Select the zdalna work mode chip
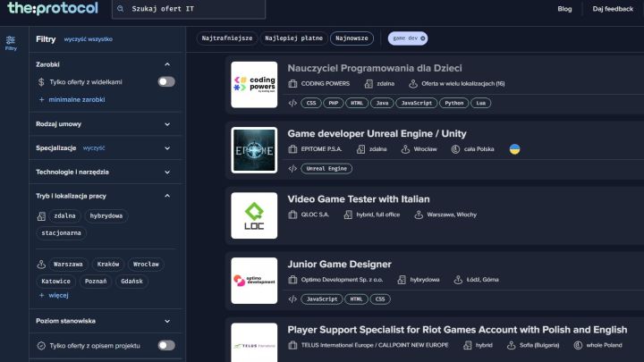 pyautogui.click(x=64, y=215)
